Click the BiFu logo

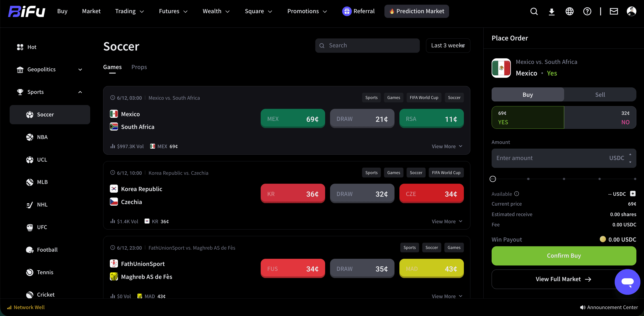tap(26, 11)
